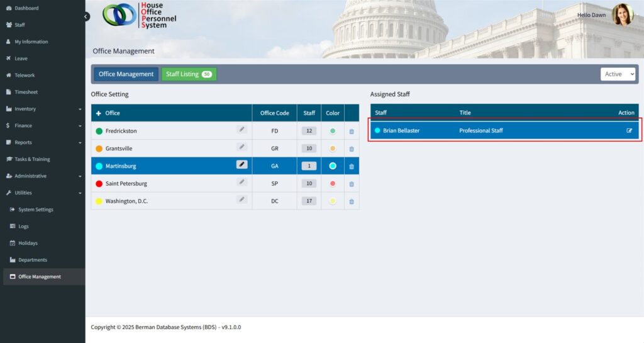
Task: Click the Saint Petersburg red color swatch
Action: 333,184
